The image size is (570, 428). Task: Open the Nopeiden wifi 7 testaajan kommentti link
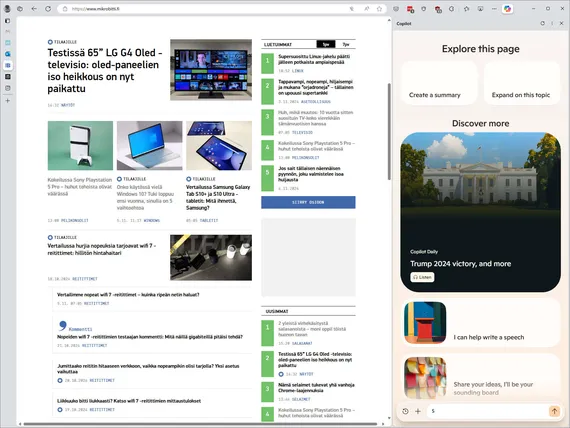tap(150, 337)
